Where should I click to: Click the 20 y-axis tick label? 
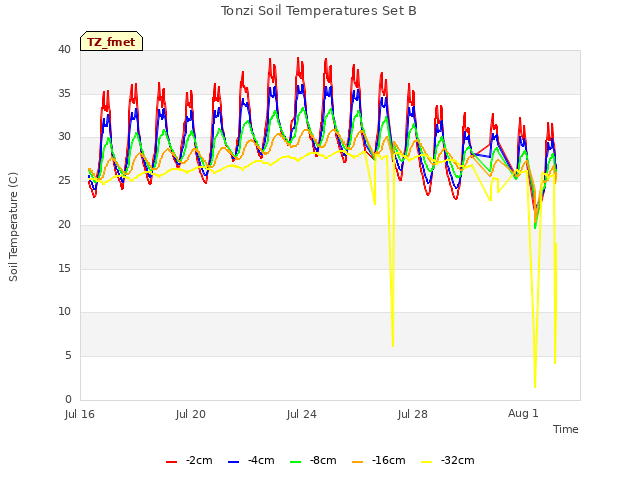coord(64,224)
